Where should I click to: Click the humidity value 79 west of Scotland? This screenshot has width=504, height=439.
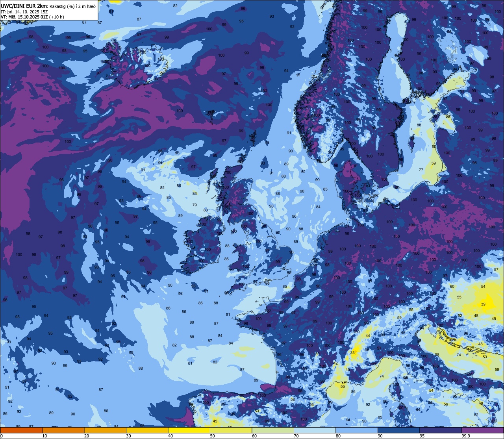click(x=195, y=205)
